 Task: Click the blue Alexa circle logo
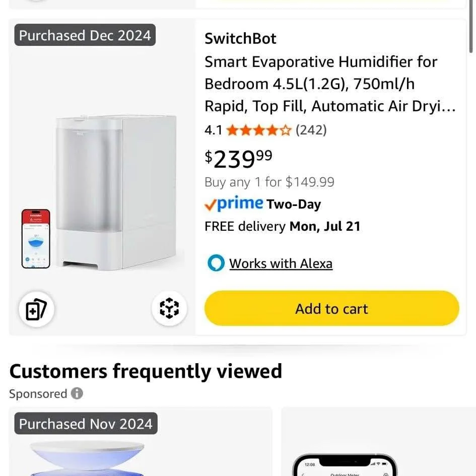pyautogui.click(x=216, y=263)
